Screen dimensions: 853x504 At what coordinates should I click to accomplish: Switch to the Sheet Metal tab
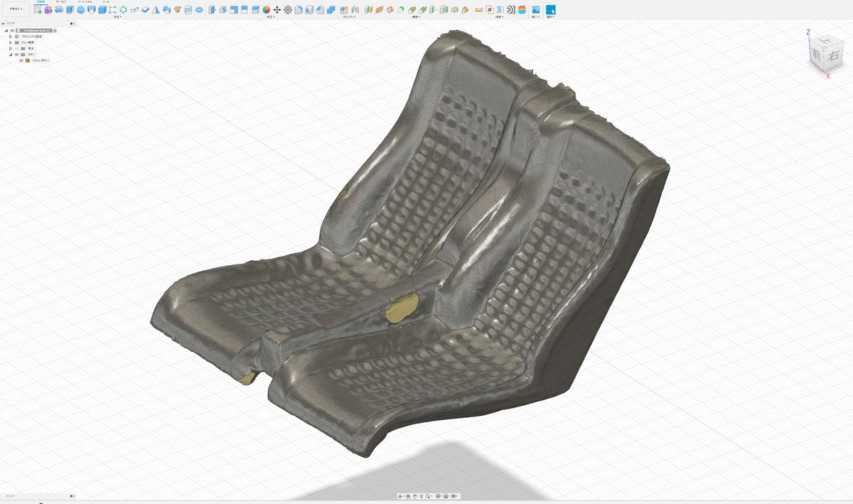[x=85, y=2]
